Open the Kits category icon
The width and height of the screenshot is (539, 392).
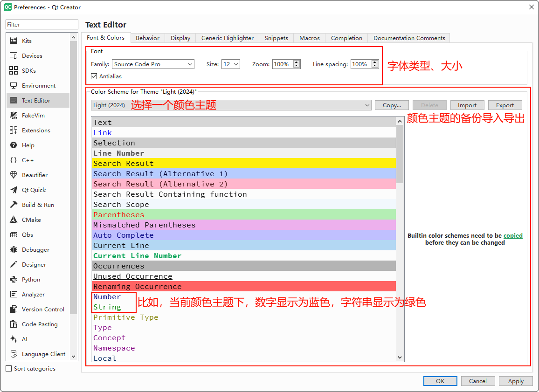[x=14, y=41]
